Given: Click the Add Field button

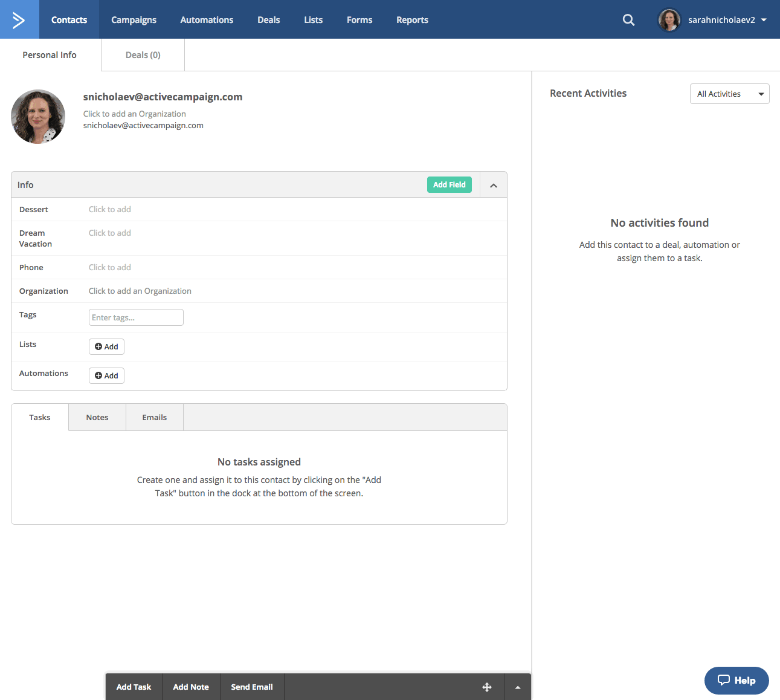Looking at the screenshot, I should pyautogui.click(x=449, y=184).
